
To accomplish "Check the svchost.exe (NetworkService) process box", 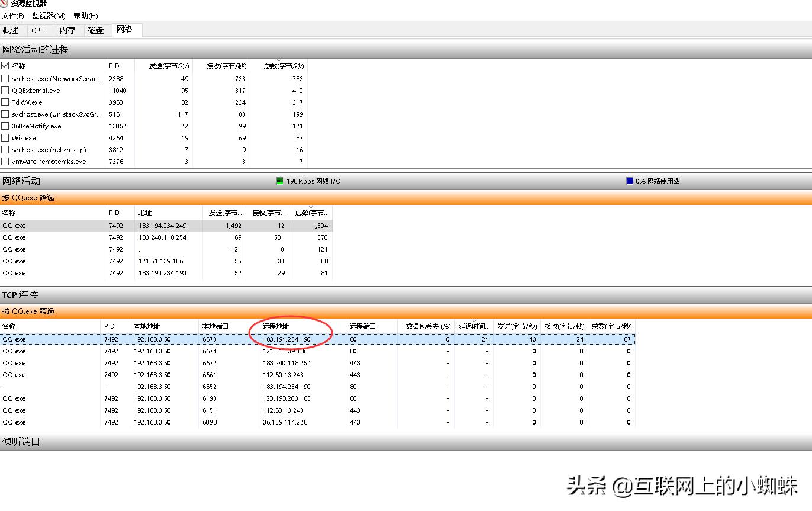I will 5,79.
